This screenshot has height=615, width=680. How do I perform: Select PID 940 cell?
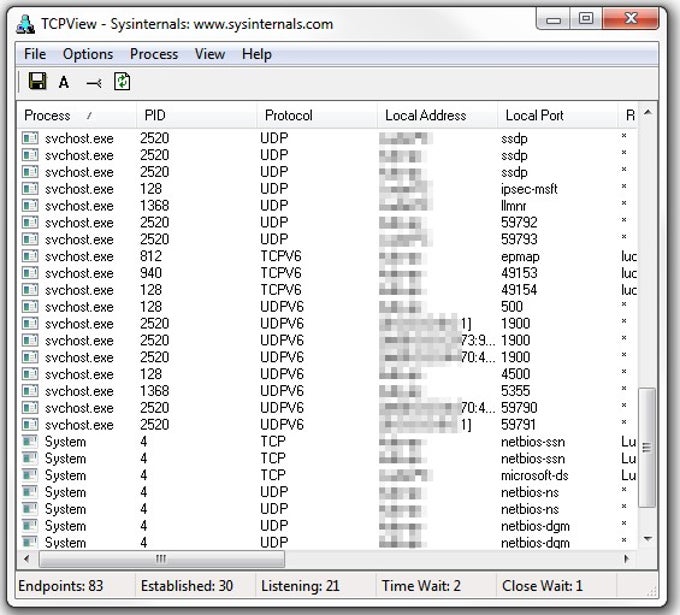[x=151, y=273]
